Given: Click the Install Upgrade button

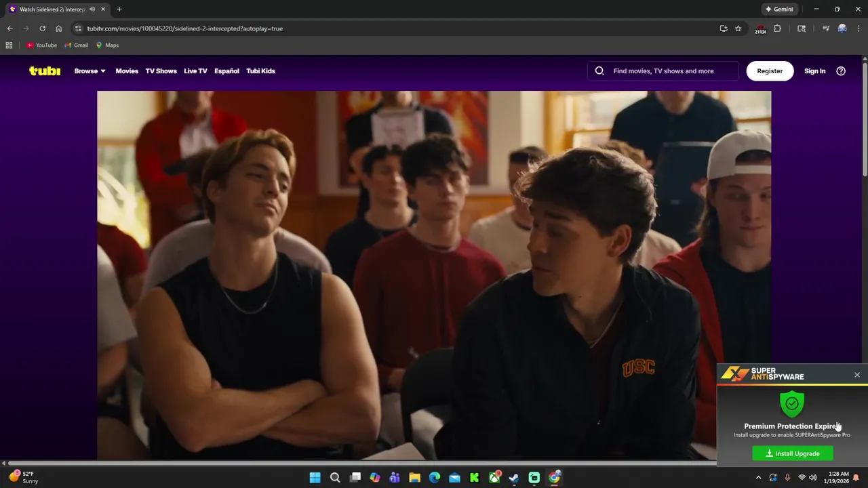Looking at the screenshot, I should point(793,453).
